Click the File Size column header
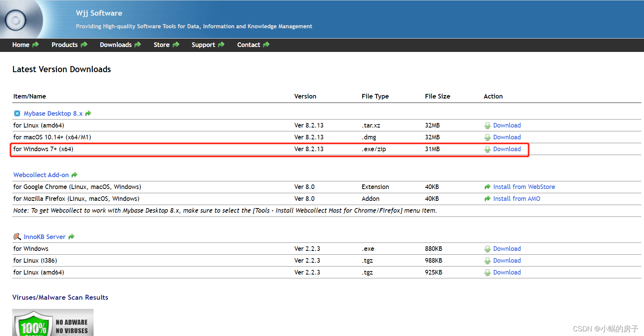Viewport: 644px width, 336px height. coord(438,96)
